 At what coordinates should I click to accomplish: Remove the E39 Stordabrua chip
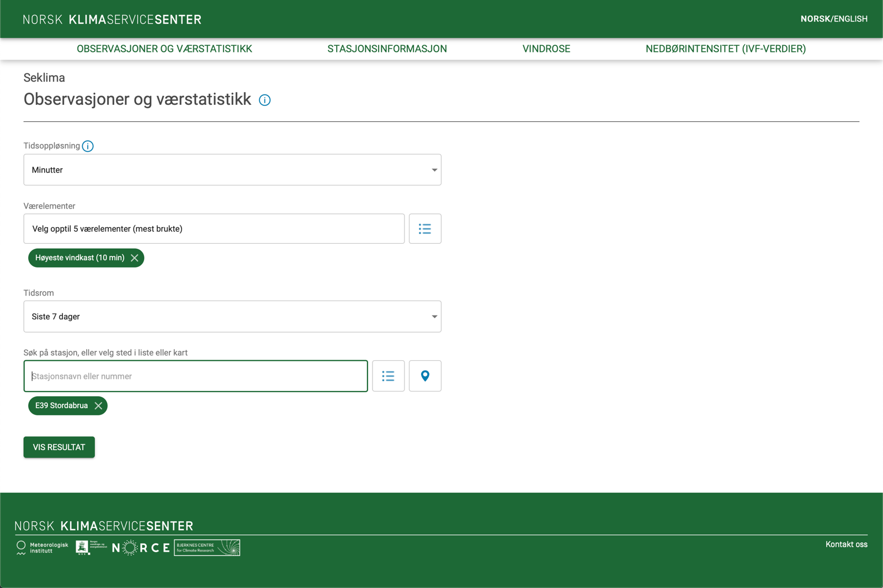tap(98, 406)
